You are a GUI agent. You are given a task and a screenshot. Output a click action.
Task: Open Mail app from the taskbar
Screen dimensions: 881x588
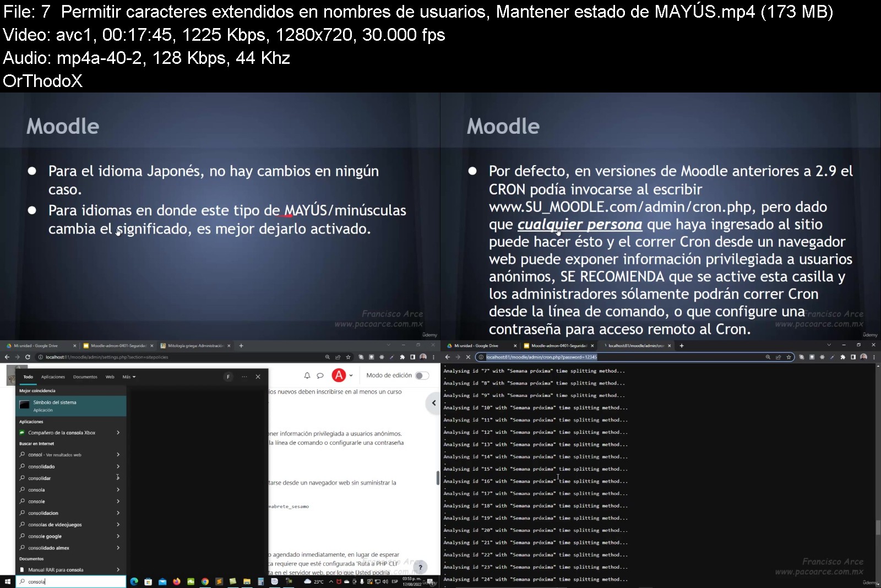(162, 581)
